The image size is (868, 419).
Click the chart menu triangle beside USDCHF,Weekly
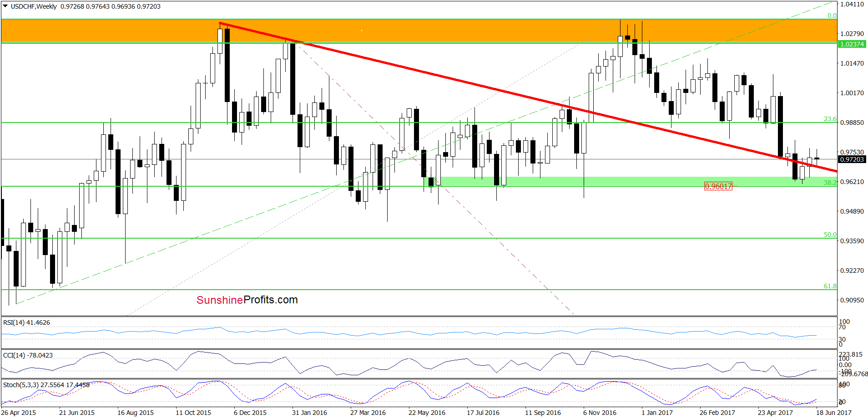coord(5,6)
